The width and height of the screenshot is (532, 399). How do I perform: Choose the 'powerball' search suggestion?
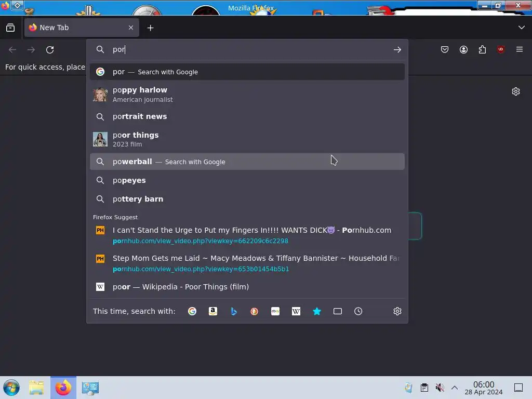[247, 162]
